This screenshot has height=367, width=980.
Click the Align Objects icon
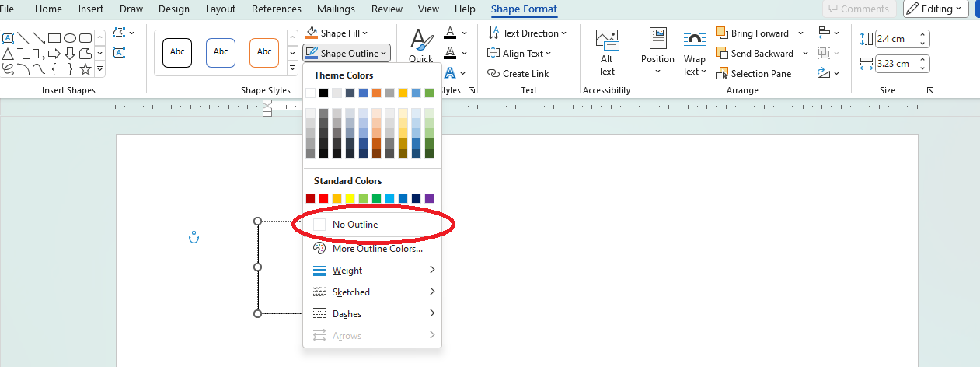pyautogui.click(x=824, y=33)
